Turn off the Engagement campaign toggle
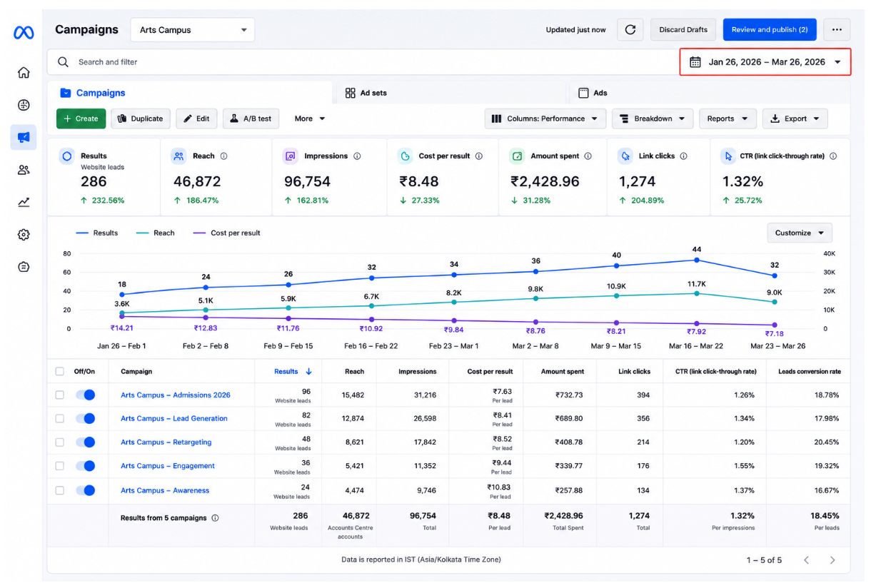The width and height of the screenshot is (871, 588). pyautogui.click(x=86, y=466)
